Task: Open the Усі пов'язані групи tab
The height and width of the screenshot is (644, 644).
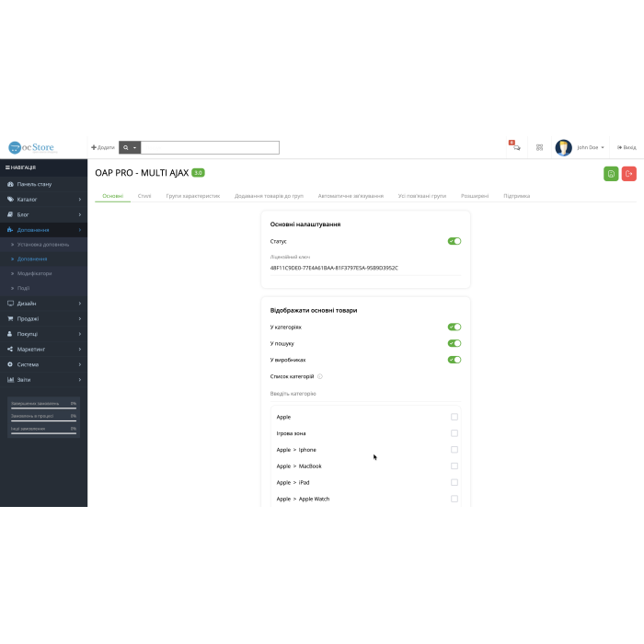Action: point(421,196)
